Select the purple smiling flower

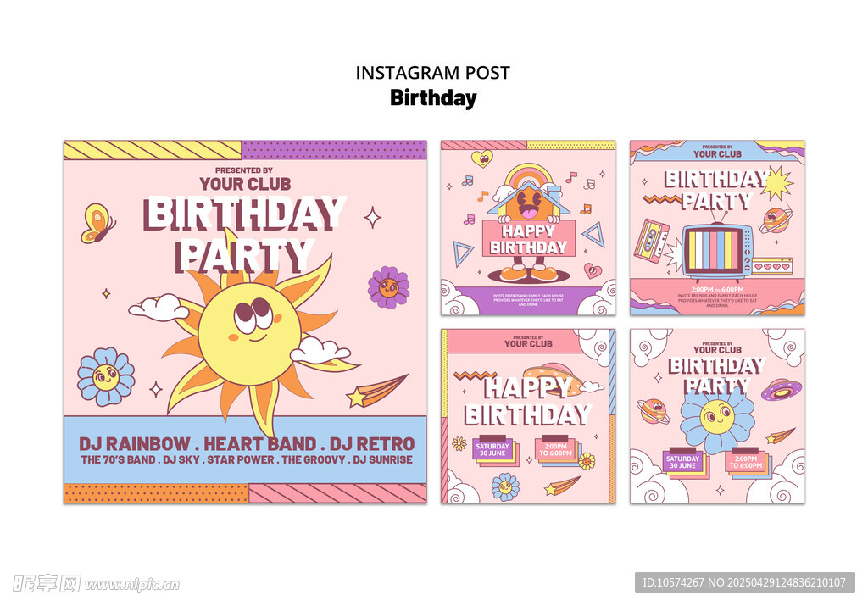point(388,286)
